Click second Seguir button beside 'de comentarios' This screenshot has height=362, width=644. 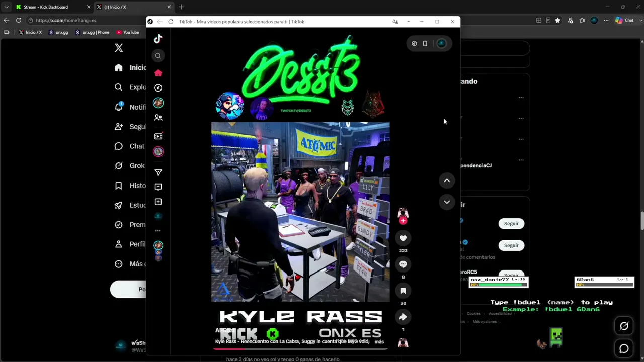[511, 245]
